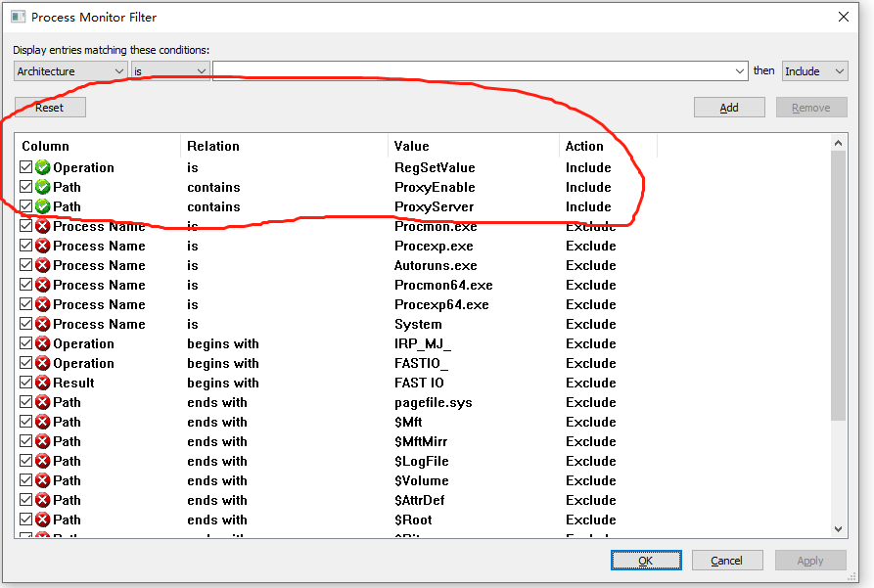The width and height of the screenshot is (874, 588).
Task: Disable the Procmon64.exe exclude filter checkbox
Action: click(25, 285)
